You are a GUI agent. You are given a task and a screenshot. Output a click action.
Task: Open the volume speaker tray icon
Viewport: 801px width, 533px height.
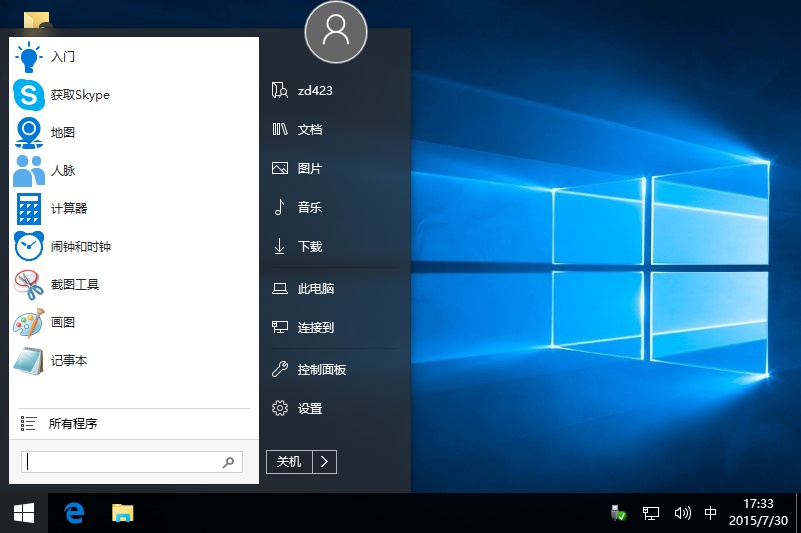[682, 513]
